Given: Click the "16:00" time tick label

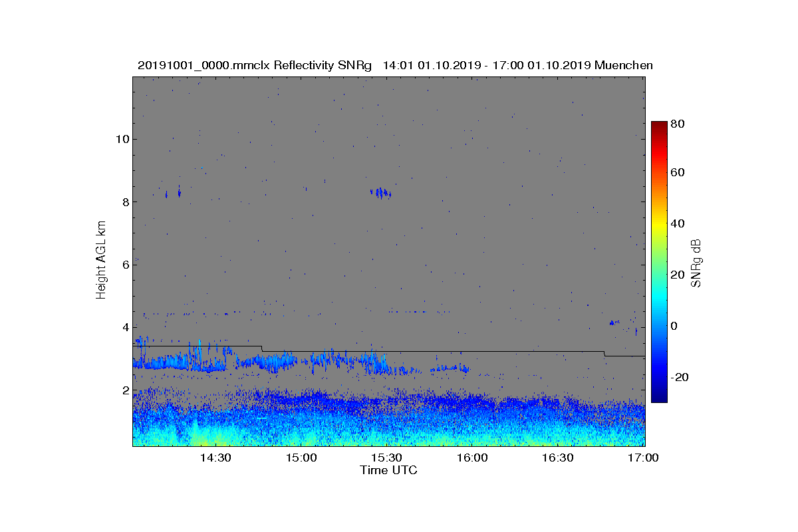Looking at the screenshot, I should point(472,458).
